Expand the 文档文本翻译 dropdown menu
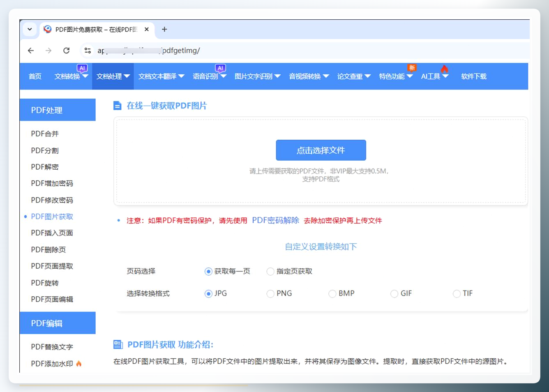Viewport: 549px width, 392px height. coord(161,76)
